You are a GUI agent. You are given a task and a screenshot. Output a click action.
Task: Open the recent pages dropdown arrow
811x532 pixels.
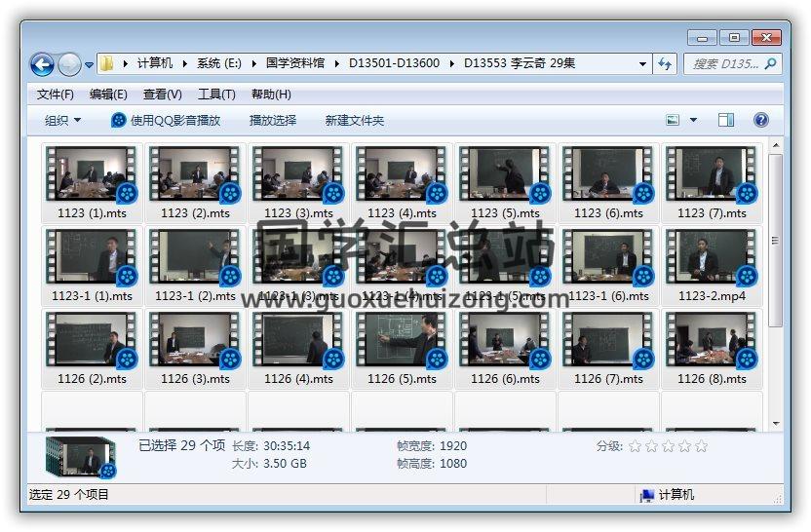tap(90, 65)
